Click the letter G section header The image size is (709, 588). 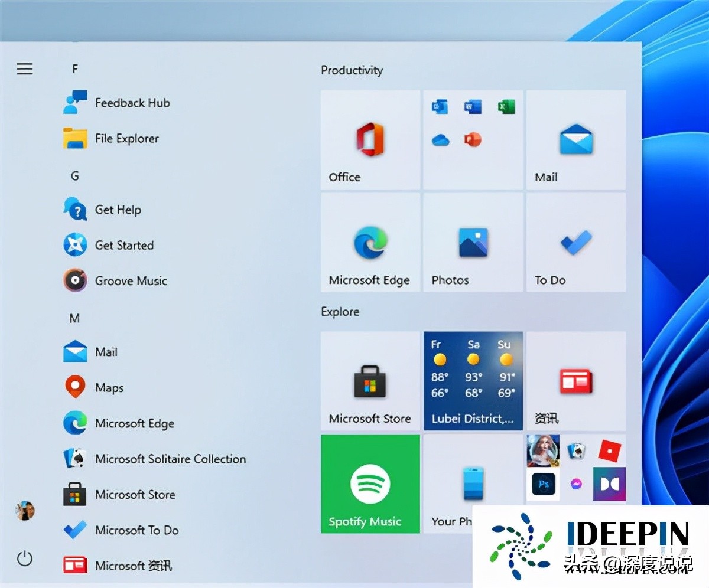coord(75,176)
